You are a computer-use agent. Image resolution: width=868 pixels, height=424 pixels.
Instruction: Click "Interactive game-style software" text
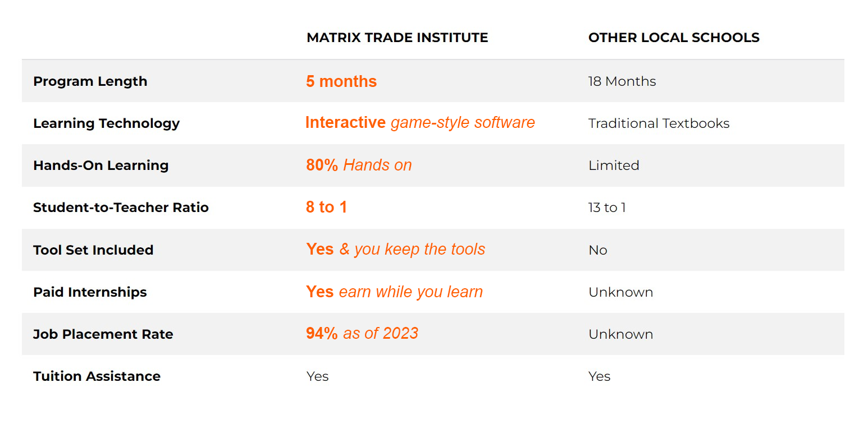pyautogui.click(x=420, y=123)
